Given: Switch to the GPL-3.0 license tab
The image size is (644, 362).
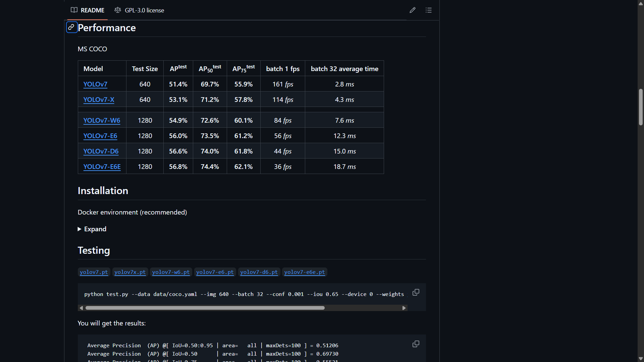Looking at the screenshot, I should (x=139, y=10).
